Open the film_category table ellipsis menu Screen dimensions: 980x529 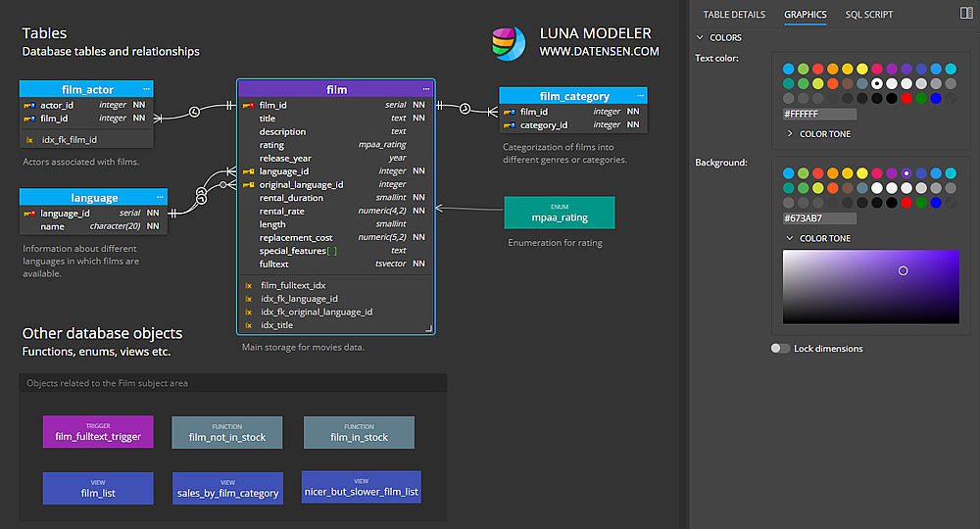(x=641, y=96)
